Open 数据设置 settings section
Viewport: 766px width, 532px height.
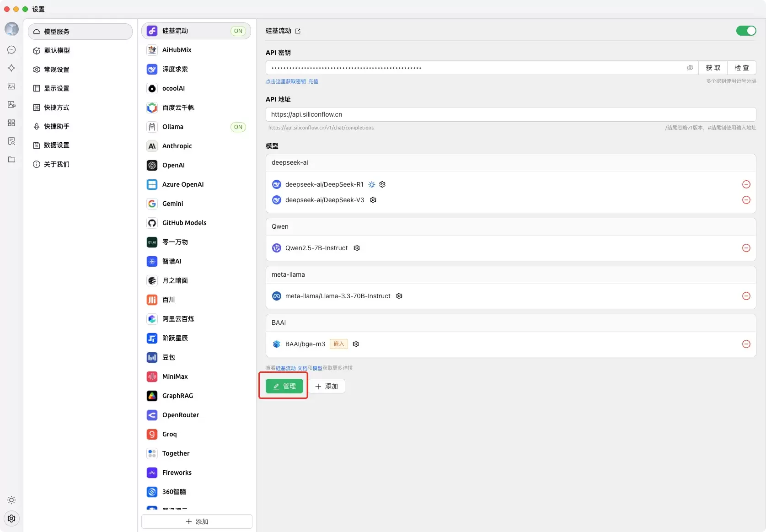click(80, 145)
